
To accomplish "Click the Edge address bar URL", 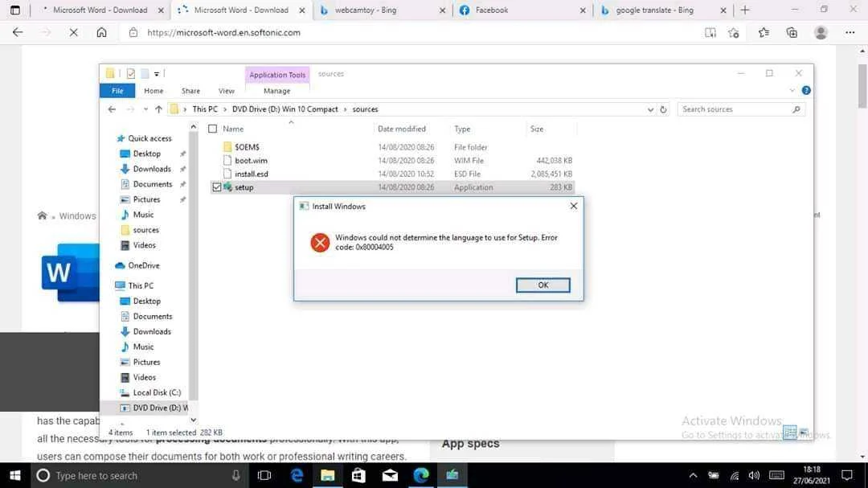I will (223, 33).
